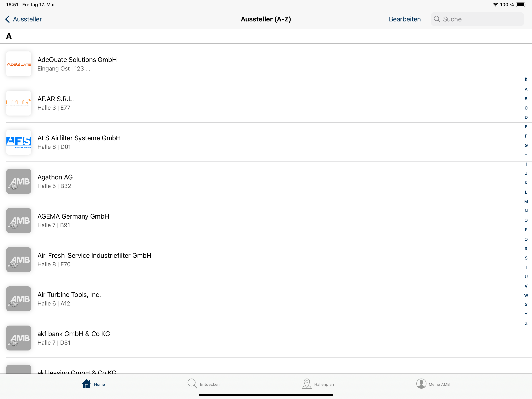Jump to letter D in the index
532x399 pixels.
[x=526, y=117]
